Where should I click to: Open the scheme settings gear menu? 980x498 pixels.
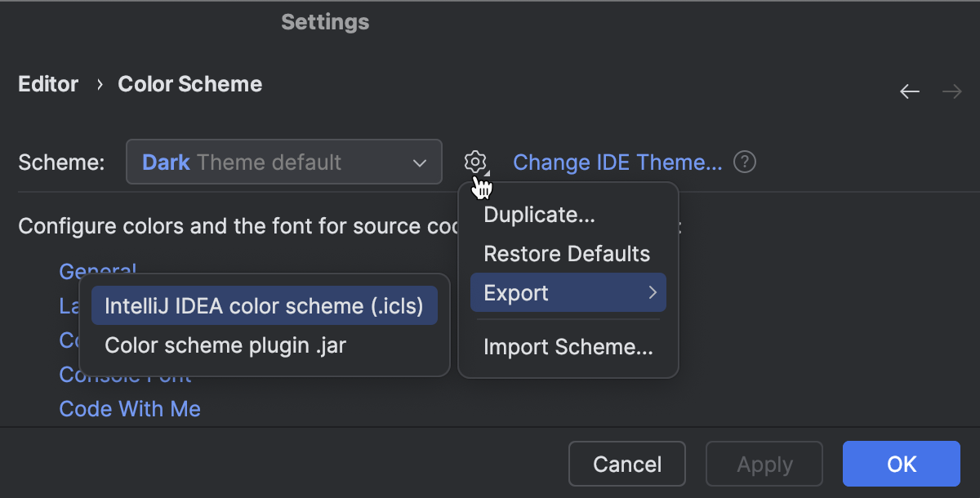pyautogui.click(x=475, y=162)
